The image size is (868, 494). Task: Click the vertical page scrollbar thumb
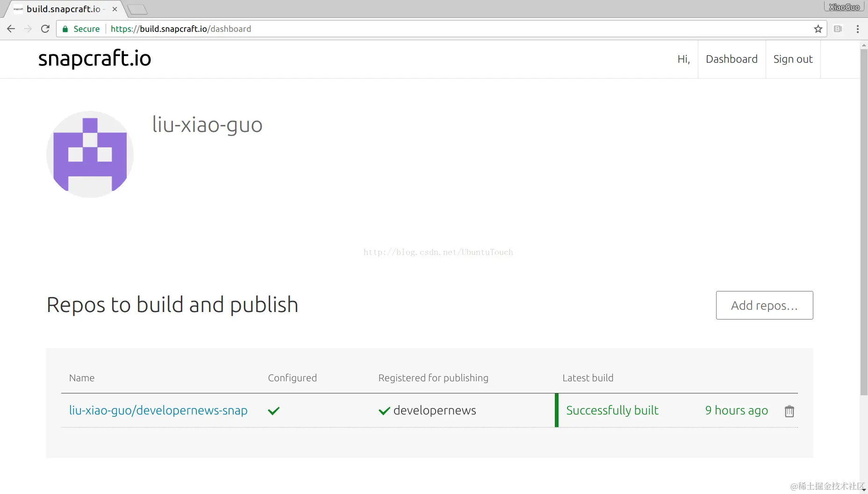(864, 222)
